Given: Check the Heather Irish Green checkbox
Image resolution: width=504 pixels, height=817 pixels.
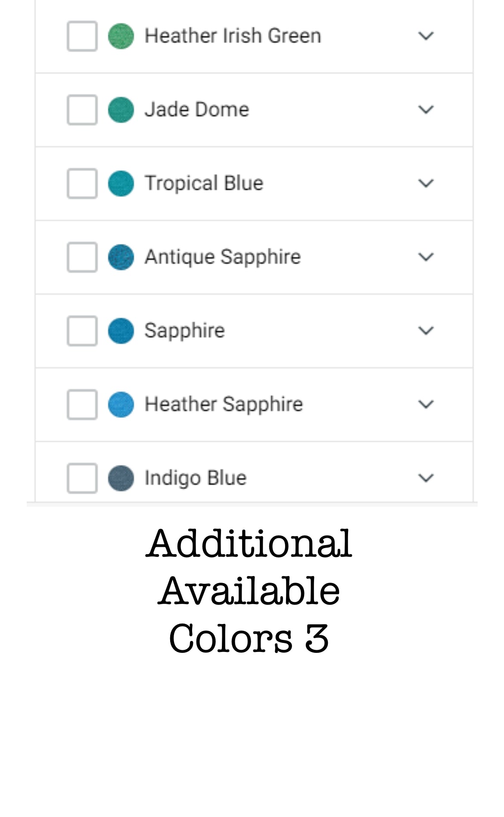Looking at the screenshot, I should [x=82, y=36].
